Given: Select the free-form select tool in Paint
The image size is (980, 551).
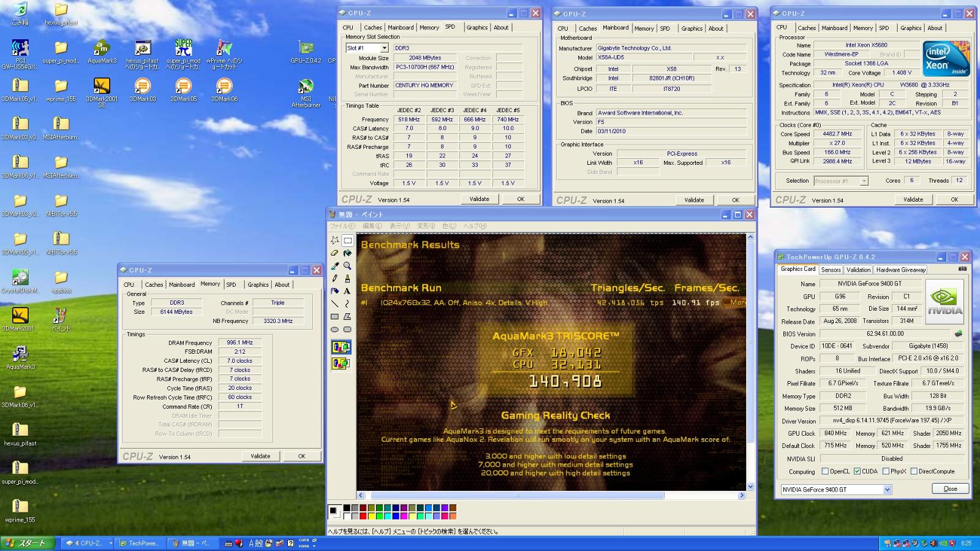Looking at the screenshot, I should 335,240.
